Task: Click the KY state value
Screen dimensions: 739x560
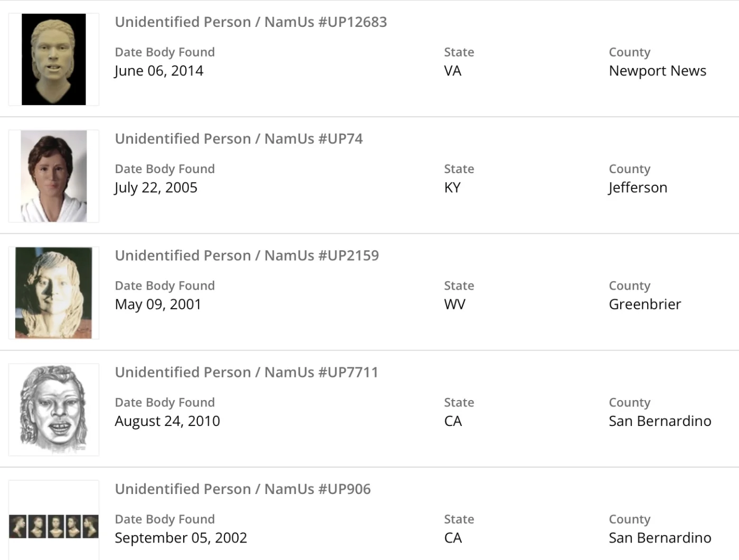Action: tap(452, 187)
